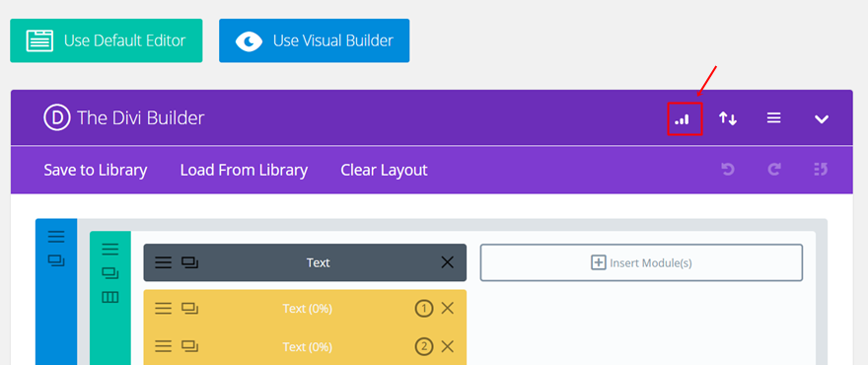Click Clear Layout
Viewport: 868px width, 365px height.
[384, 170]
